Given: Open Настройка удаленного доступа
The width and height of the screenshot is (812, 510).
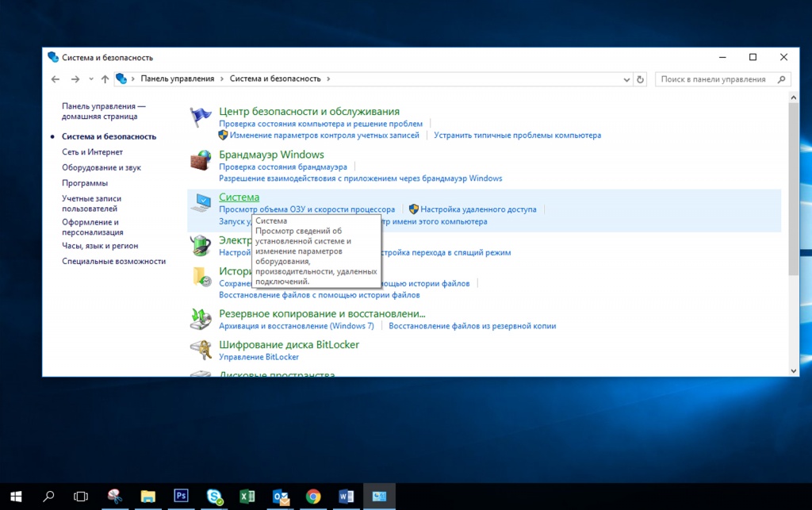Looking at the screenshot, I should pos(478,209).
